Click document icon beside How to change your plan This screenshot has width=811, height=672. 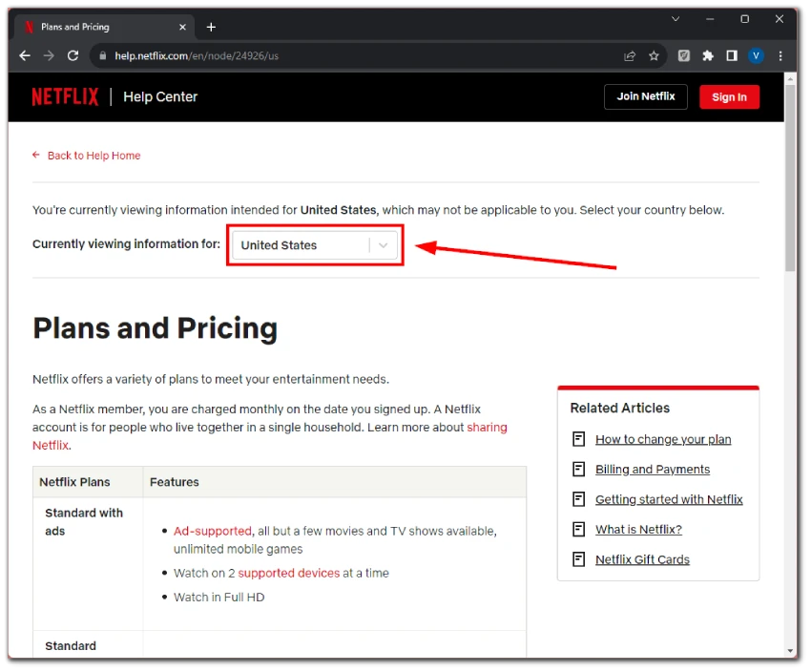pos(578,439)
